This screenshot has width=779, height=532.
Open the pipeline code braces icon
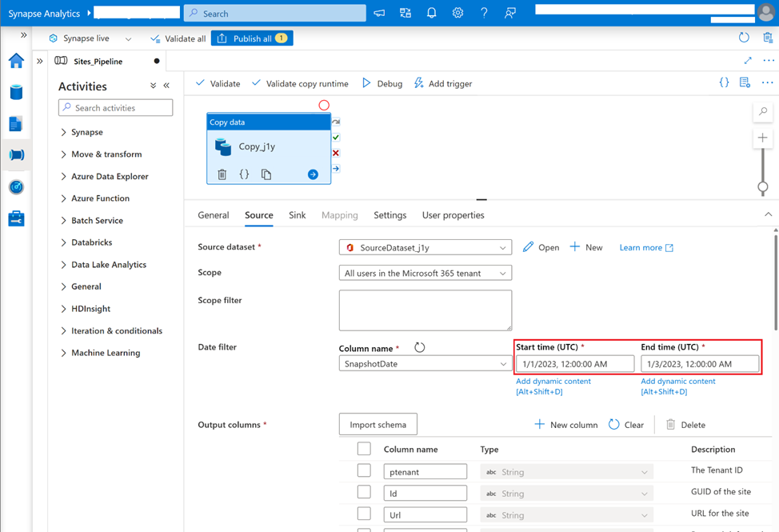[725, 83]
